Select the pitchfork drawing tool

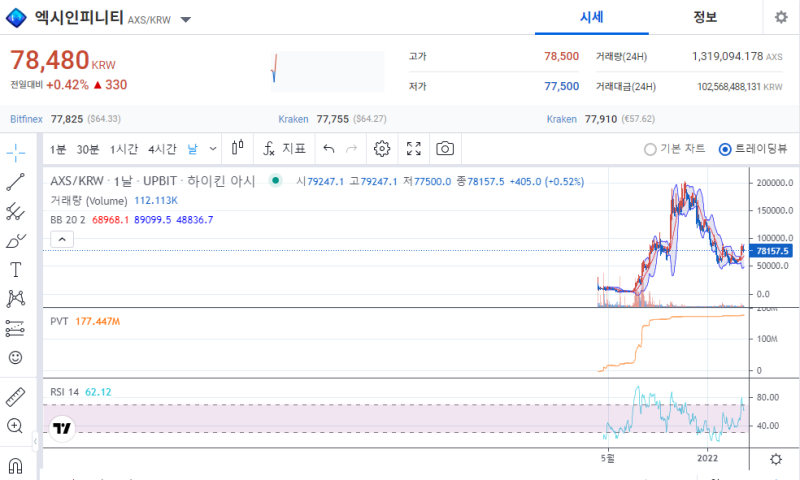tap(15, 211)
